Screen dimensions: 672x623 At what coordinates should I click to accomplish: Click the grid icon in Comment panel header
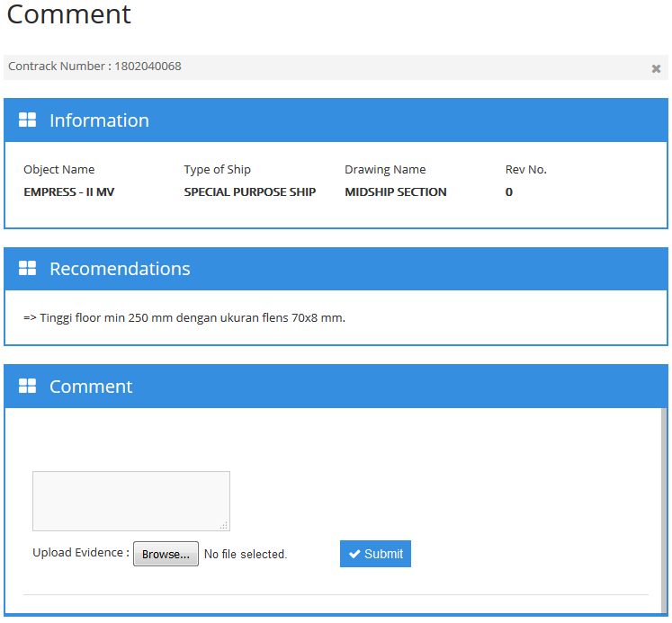pyautogui.click(x=27, y=387)
